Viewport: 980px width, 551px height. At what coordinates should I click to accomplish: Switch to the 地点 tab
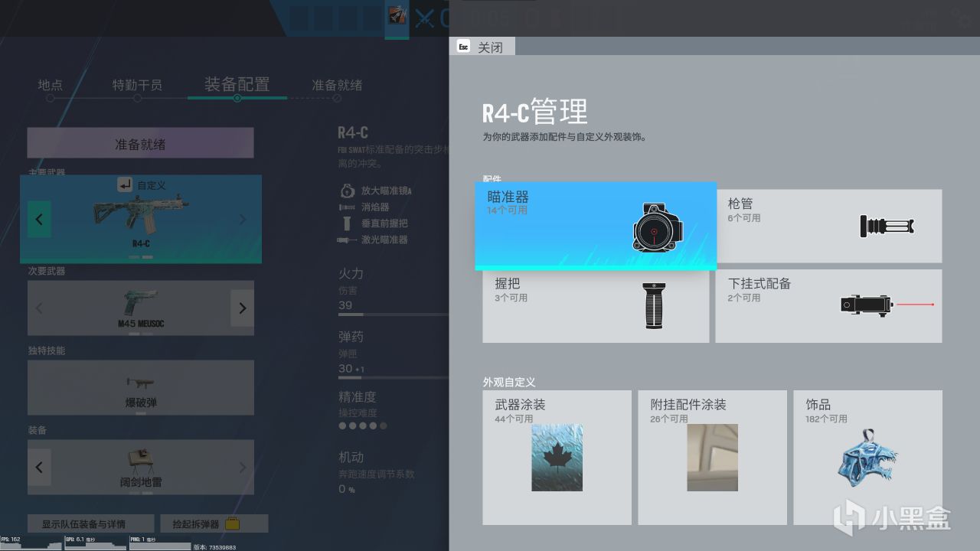point(51,85)
